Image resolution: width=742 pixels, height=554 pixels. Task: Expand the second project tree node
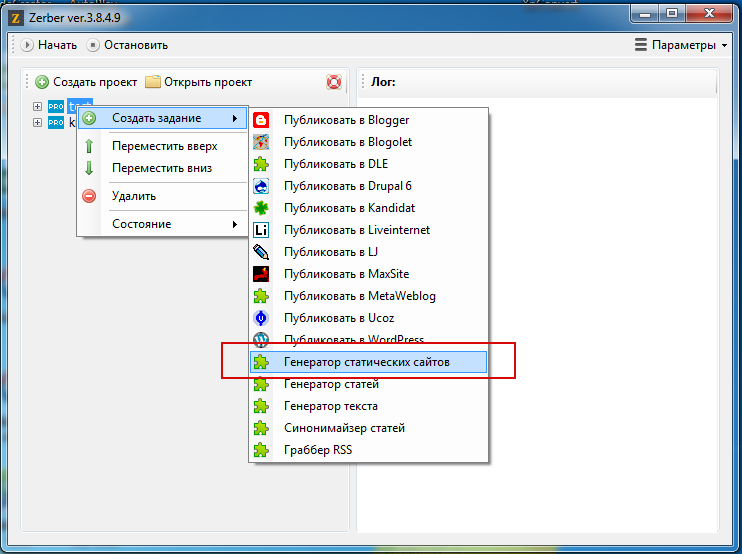click(x=37, y=123)
